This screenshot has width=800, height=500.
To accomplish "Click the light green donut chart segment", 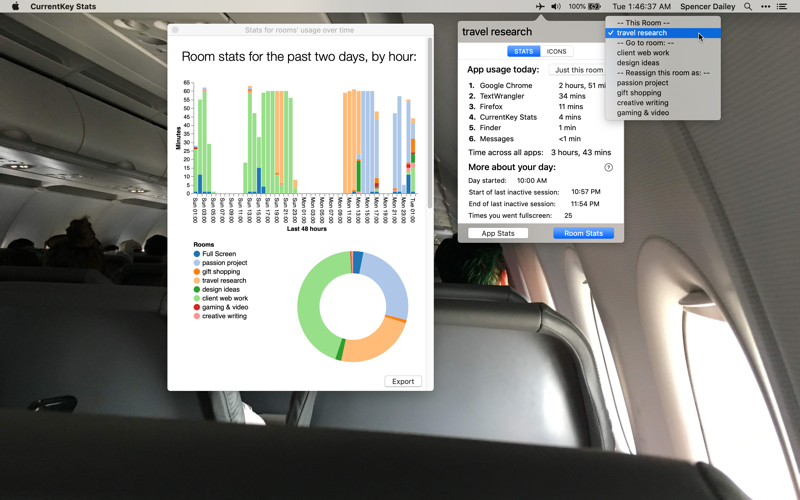I will click(x=312, y=306).
